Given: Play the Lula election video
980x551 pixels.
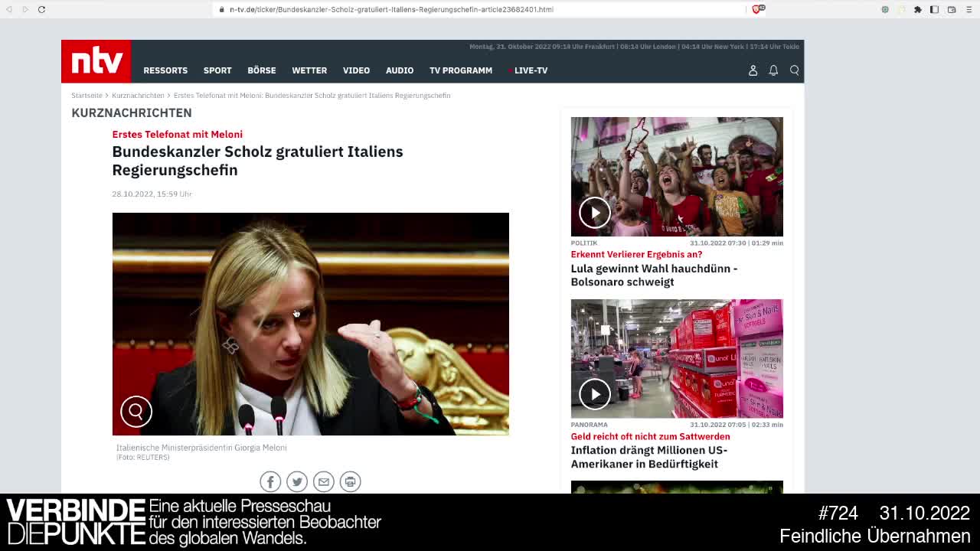Looking at the screenshot, I should pos(595,212).
